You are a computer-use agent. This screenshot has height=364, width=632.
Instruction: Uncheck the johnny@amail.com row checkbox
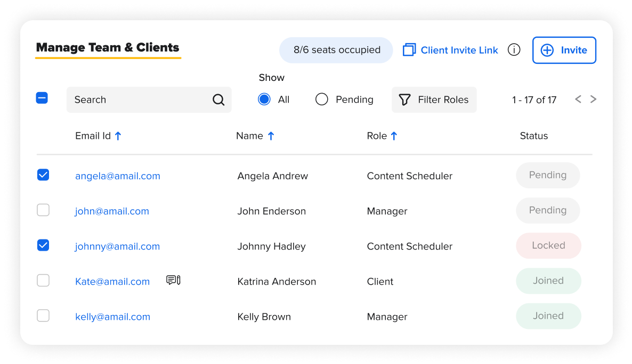[x=43, y=245]
